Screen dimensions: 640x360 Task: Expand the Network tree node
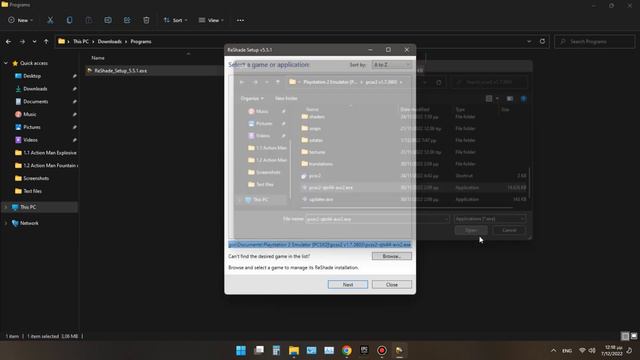point(6,223)
